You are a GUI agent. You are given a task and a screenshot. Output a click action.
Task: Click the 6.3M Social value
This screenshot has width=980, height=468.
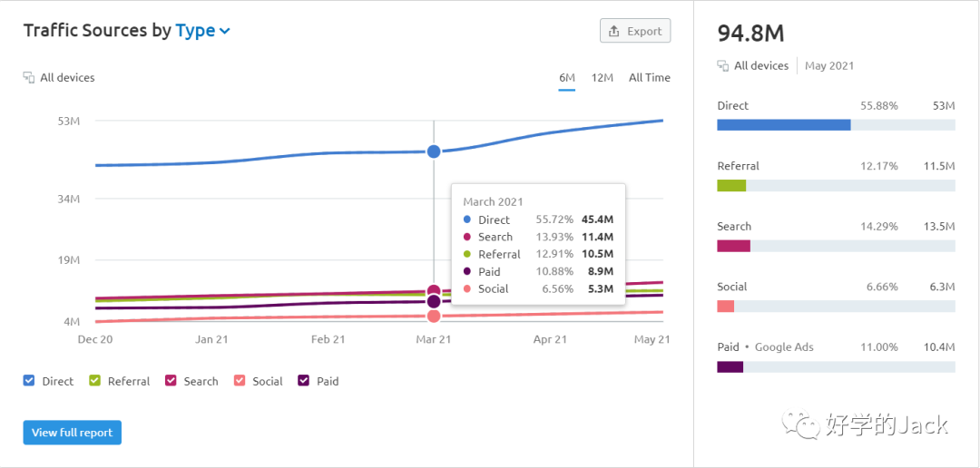pos(943,287)
